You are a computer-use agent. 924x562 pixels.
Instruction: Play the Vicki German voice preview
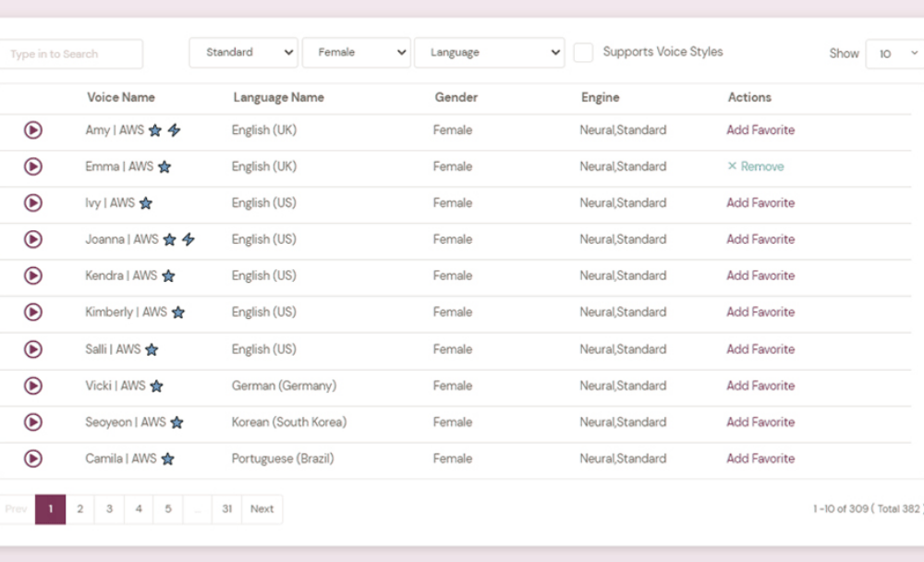[33, 385]
